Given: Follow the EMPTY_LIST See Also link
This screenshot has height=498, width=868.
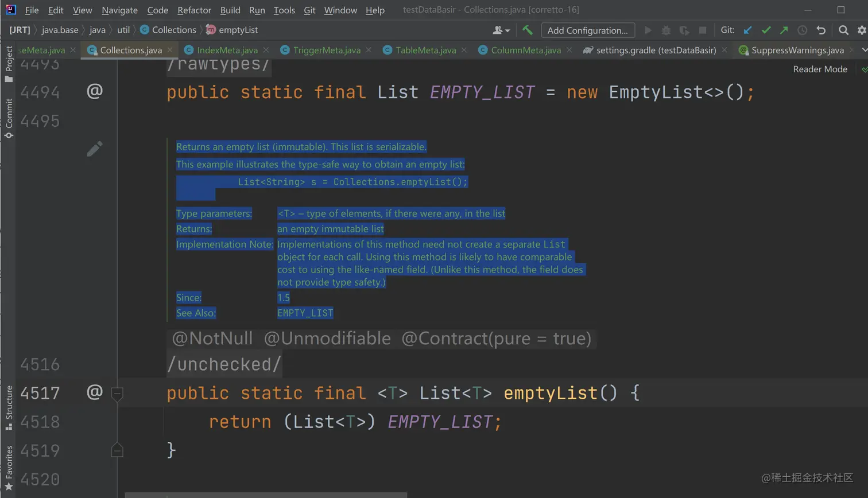Looking at the screenshot, I should [305, 313].
